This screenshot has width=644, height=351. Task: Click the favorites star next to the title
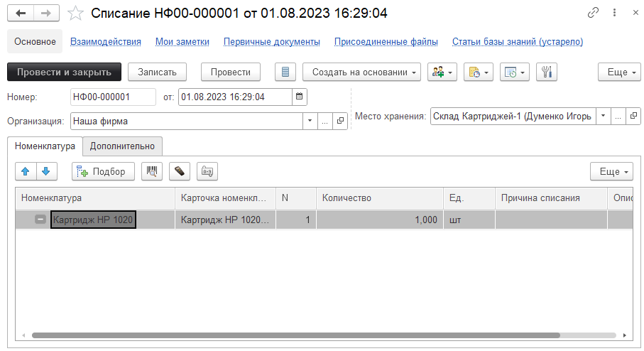(75, 13)
